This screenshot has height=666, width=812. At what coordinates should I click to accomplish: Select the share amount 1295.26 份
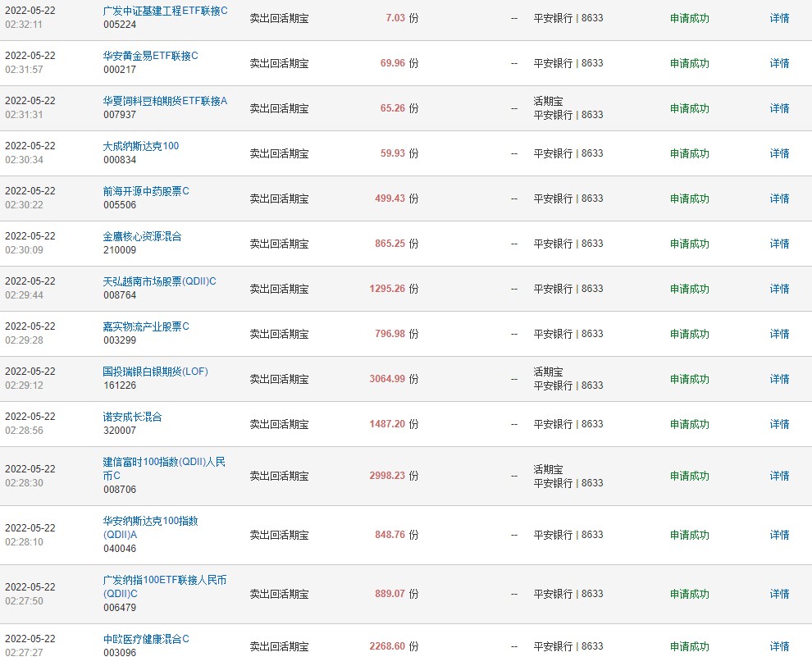coord(394,289)
